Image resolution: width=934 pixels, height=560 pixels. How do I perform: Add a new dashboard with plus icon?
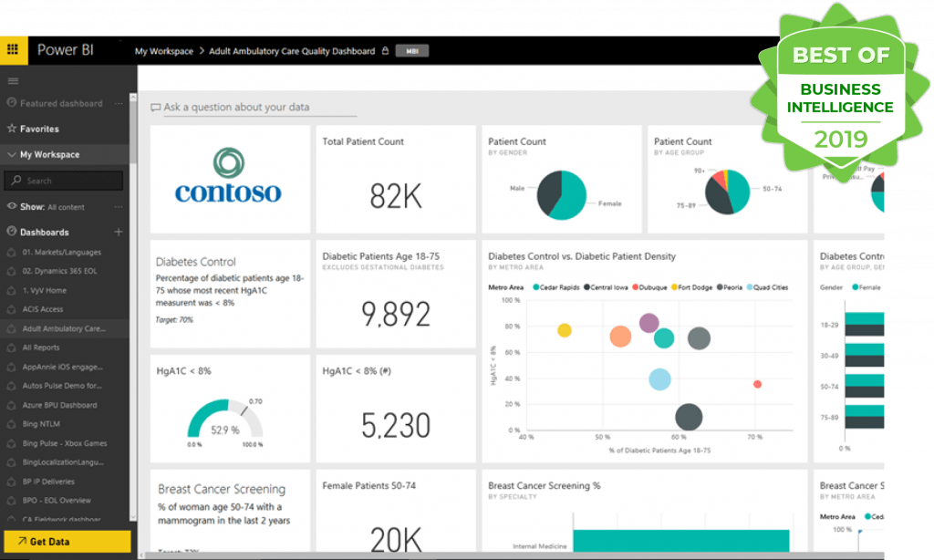(x=119, y=232)
